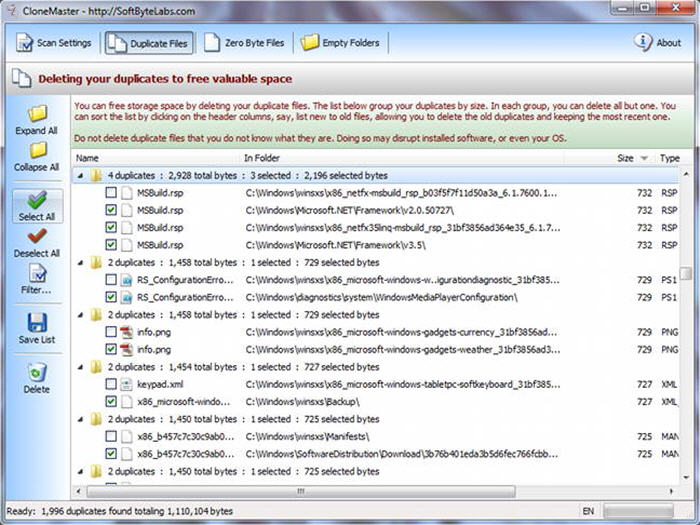Click PS1 file icon in winsxs iguration row
Viewport: 700px width, 525px height.
coord(127,280)
